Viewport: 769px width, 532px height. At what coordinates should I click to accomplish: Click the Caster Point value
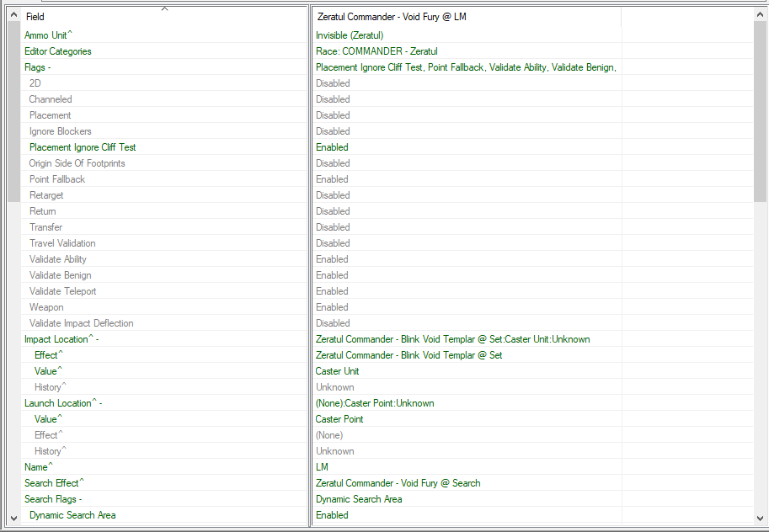click(339, 419)
